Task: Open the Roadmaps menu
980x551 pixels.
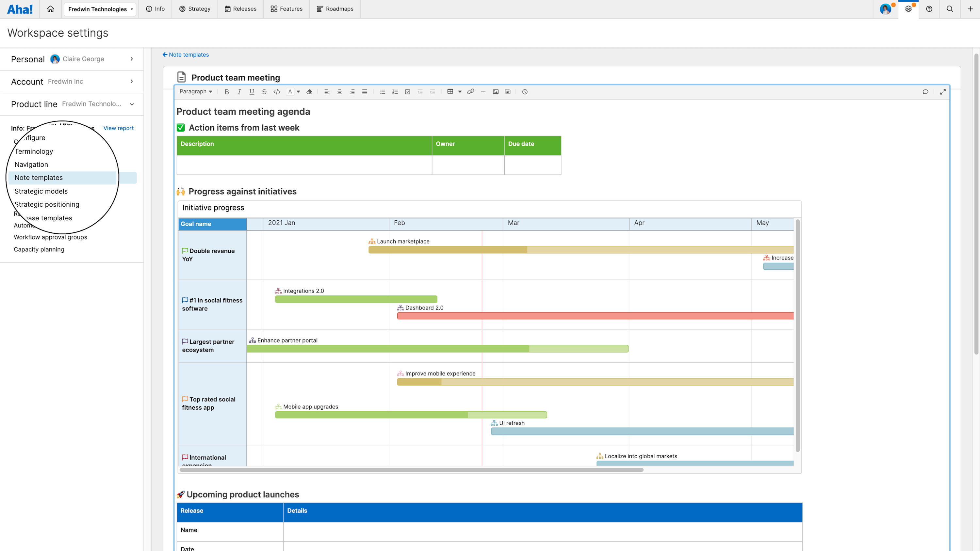Action: pos(335,9)
